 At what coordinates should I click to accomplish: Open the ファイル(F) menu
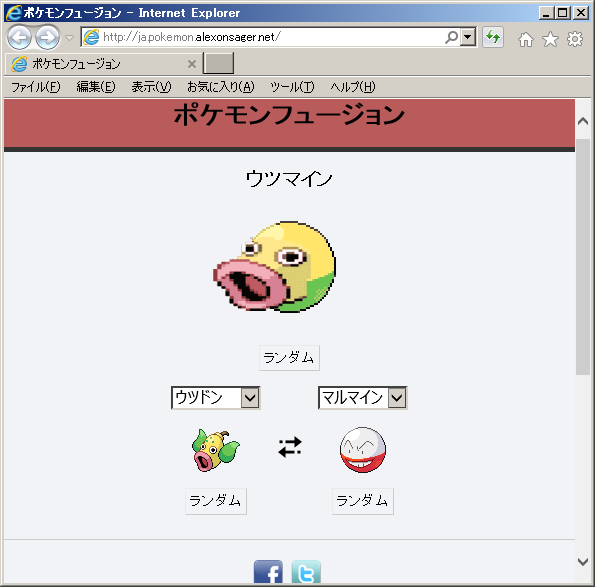(x=36, y=87)
